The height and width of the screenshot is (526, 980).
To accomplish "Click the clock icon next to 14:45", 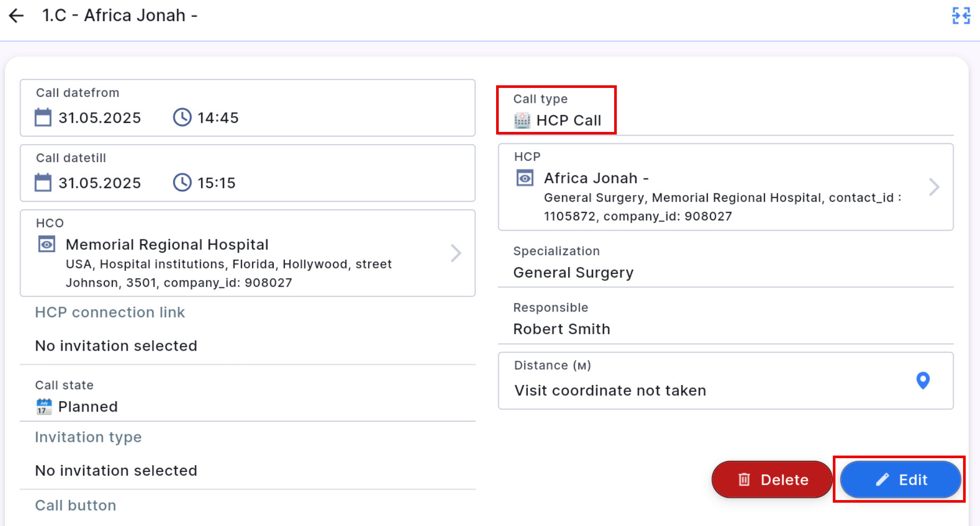I will (182, 118).
